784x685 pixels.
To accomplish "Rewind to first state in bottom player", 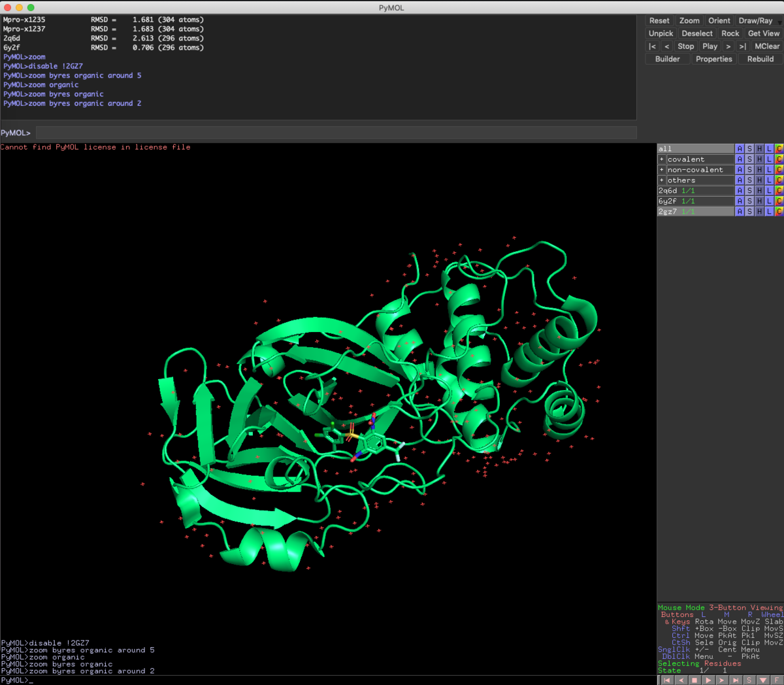I will pos(667,680).
